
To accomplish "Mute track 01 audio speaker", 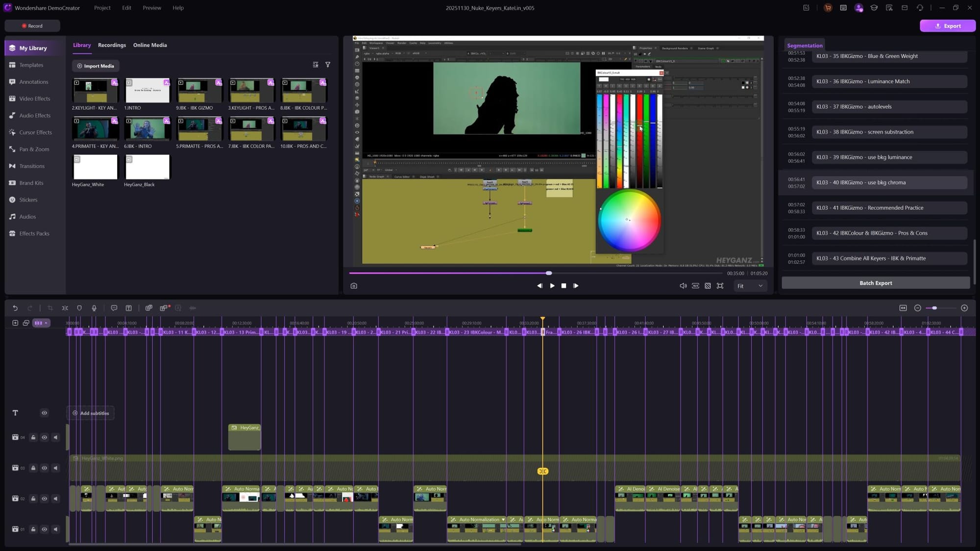I will (x=55, y=529).
